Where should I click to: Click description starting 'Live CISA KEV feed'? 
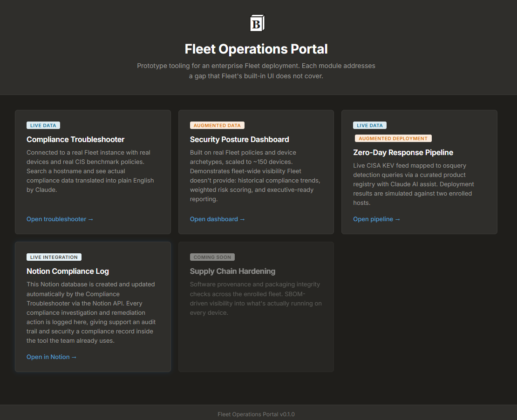(414, 184)
